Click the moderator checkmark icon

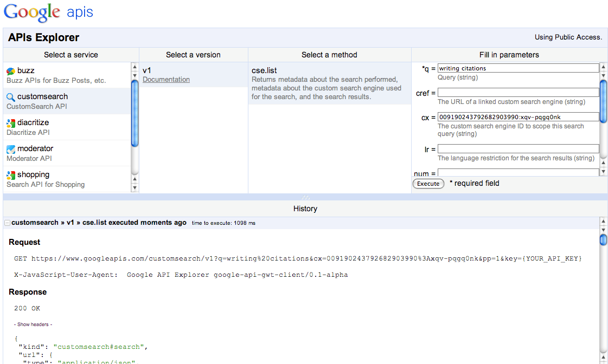click(11, 149)
